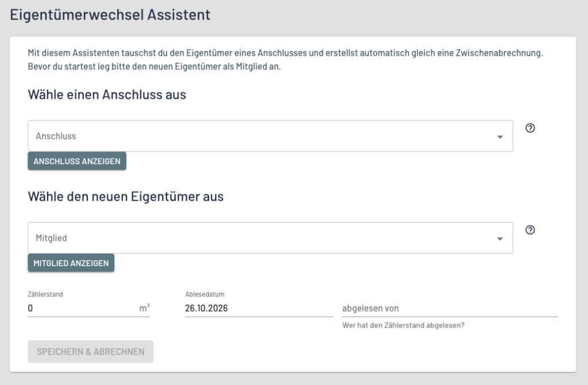This screenshot has height=385, width=588.
Task: Click the Mitglied anzeigen button
Action: (71, 263)
